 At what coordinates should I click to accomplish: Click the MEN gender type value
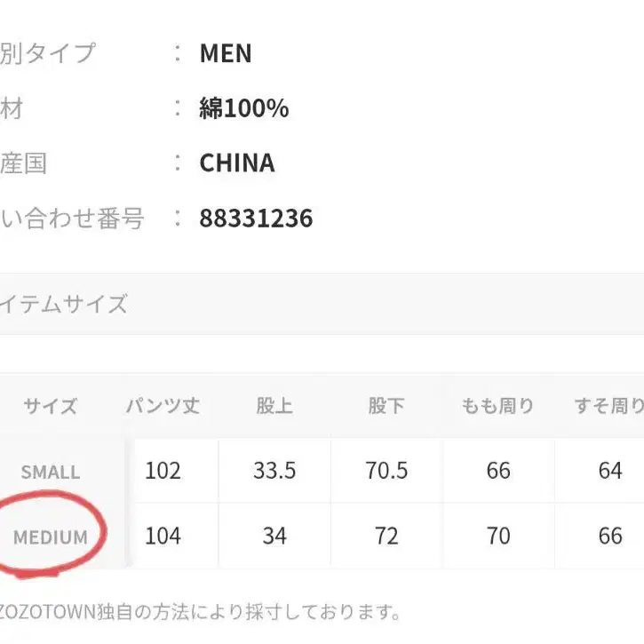coord(226,54)
